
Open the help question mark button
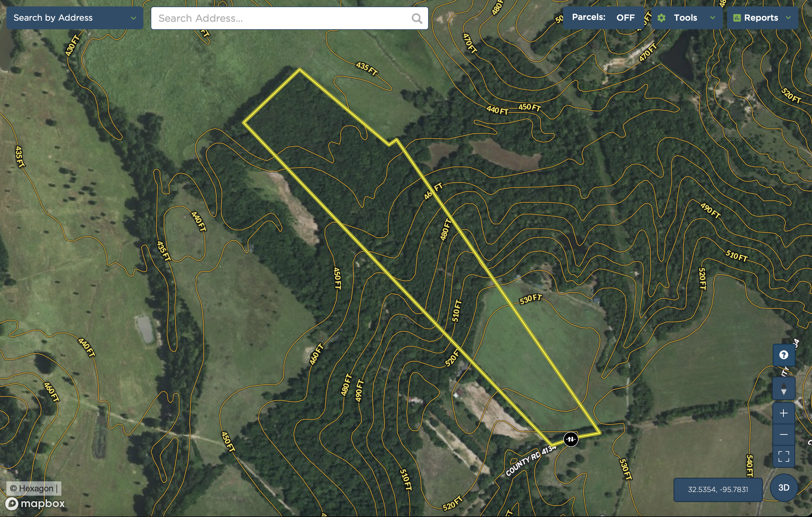tap(783, 355)
